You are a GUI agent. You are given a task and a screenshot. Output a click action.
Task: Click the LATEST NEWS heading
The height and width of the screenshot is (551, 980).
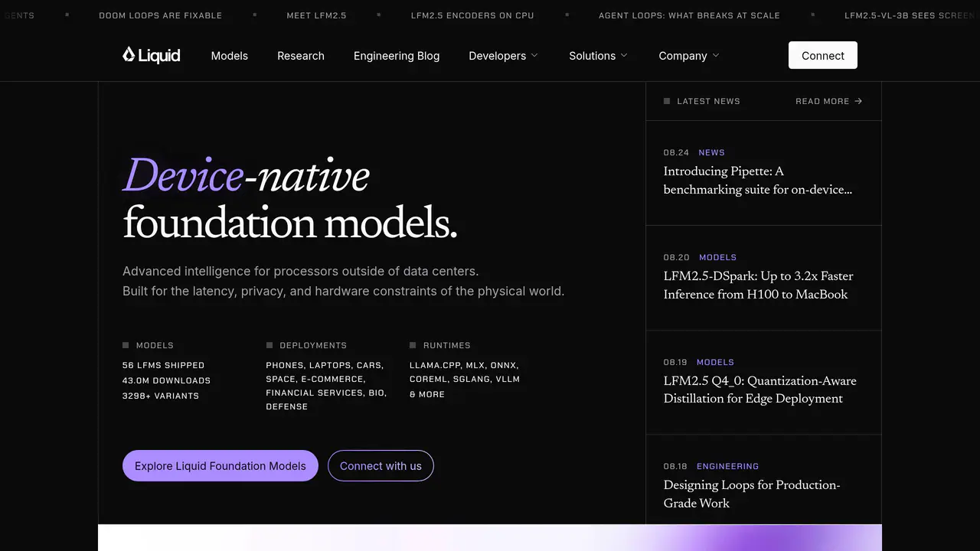[708, 101]
